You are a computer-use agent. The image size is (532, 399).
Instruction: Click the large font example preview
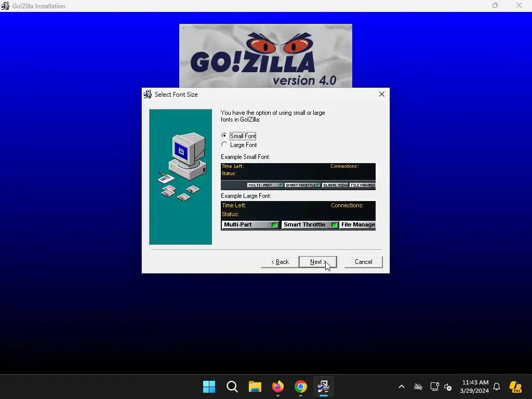298,216
